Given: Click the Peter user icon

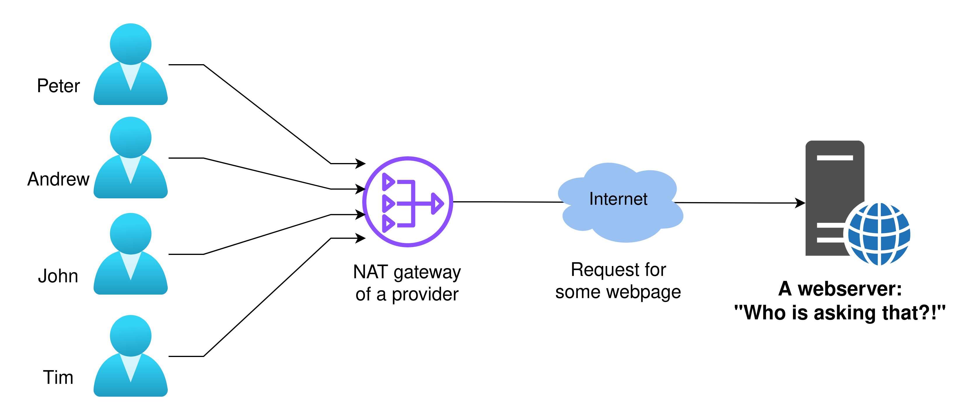Looking at the screenshot, I should point(125,56).
